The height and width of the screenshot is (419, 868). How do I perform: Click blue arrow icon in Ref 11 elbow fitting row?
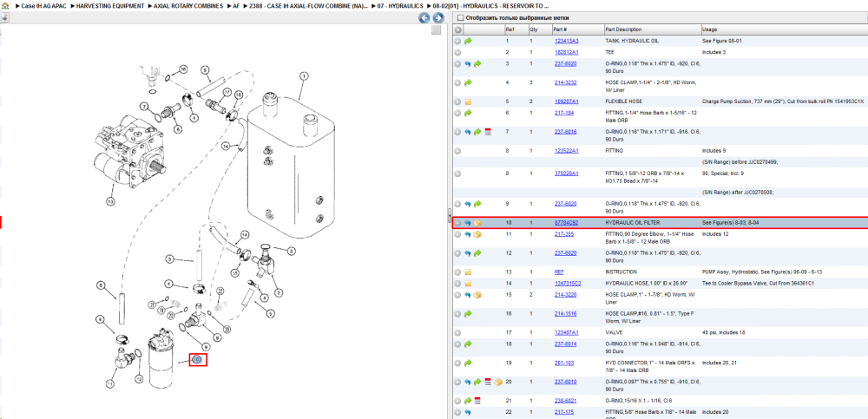coord(468,234)
